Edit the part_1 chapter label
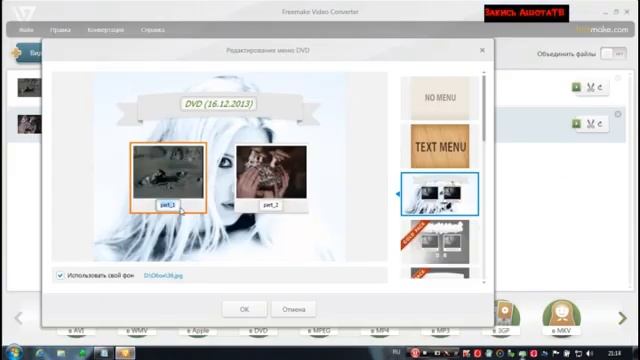The image size is (640, 360). pos(168,205)
